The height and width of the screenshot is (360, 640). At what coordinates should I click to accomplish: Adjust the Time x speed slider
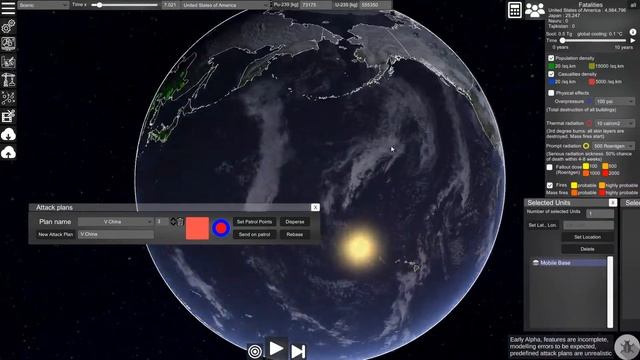tap(124, 5)
